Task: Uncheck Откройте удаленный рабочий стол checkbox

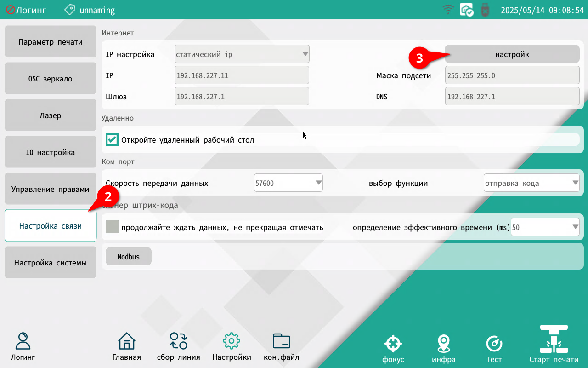Action: click(x=112, y=139)
